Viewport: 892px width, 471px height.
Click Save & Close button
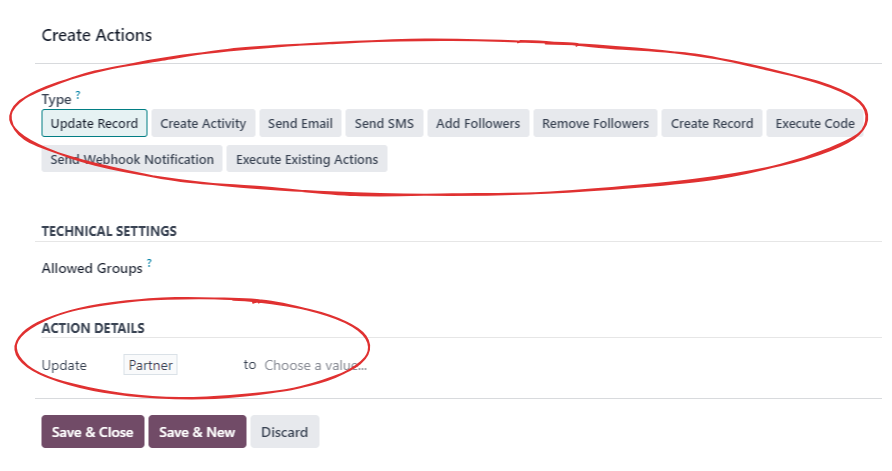(x=93, y=432)
